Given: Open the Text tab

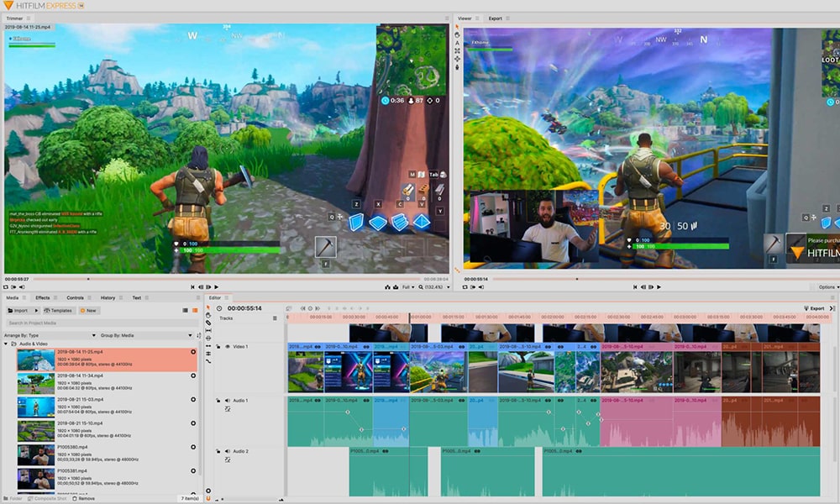Looking at the screenshot, I should click(x=137, y=298).
